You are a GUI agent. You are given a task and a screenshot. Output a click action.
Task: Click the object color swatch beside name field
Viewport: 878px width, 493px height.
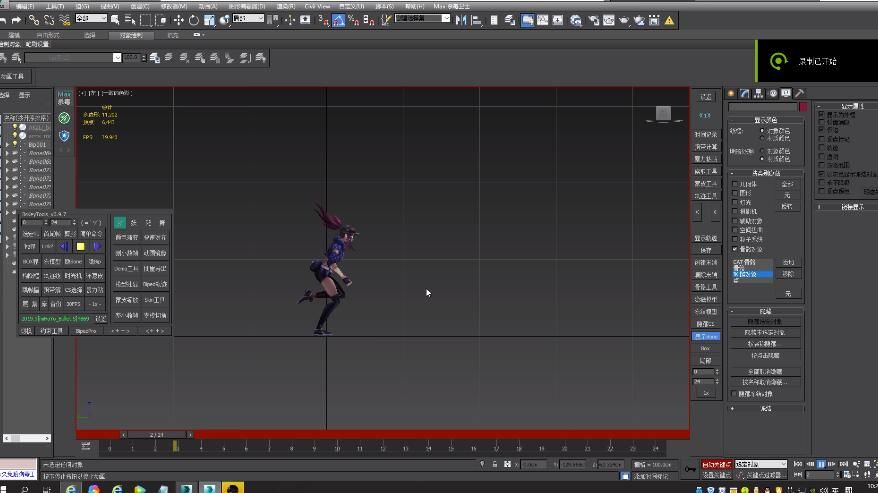pos(802,106)
